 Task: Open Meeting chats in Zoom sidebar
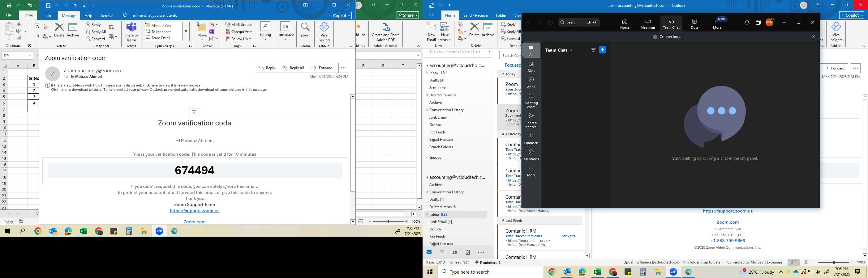(x=531, y=101)
